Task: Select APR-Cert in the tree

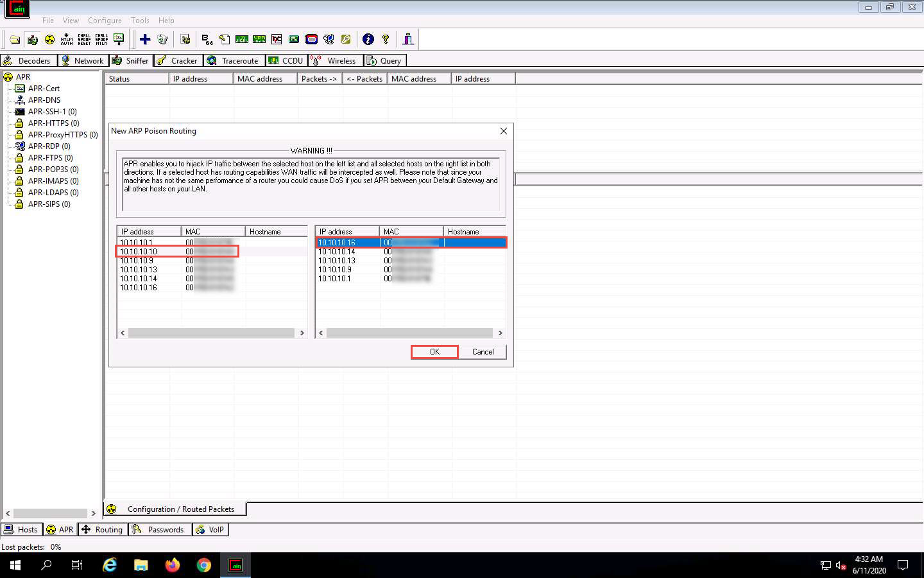Action: [x=44, y=89]
